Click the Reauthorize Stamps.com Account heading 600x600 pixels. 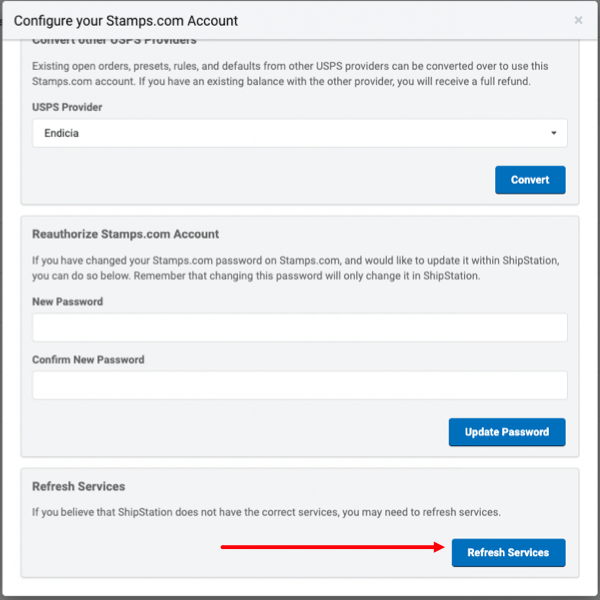[x=125, y=234]
